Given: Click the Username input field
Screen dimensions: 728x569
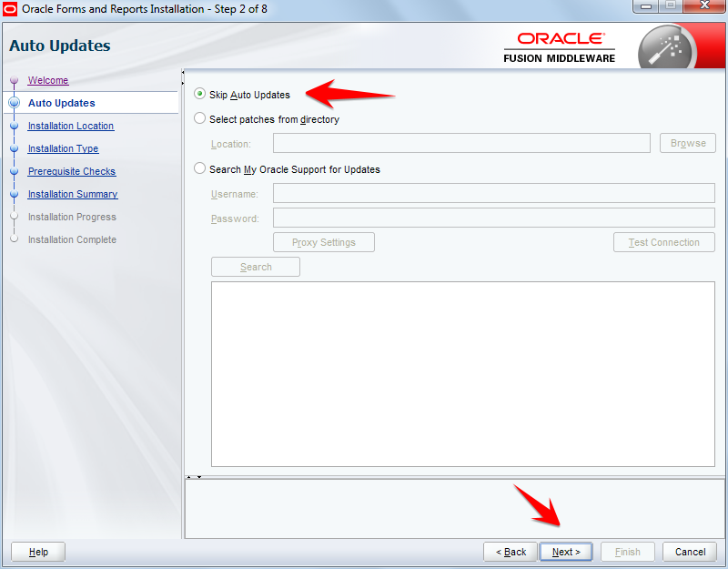Looking at the screenshot, I should point(494,193).
